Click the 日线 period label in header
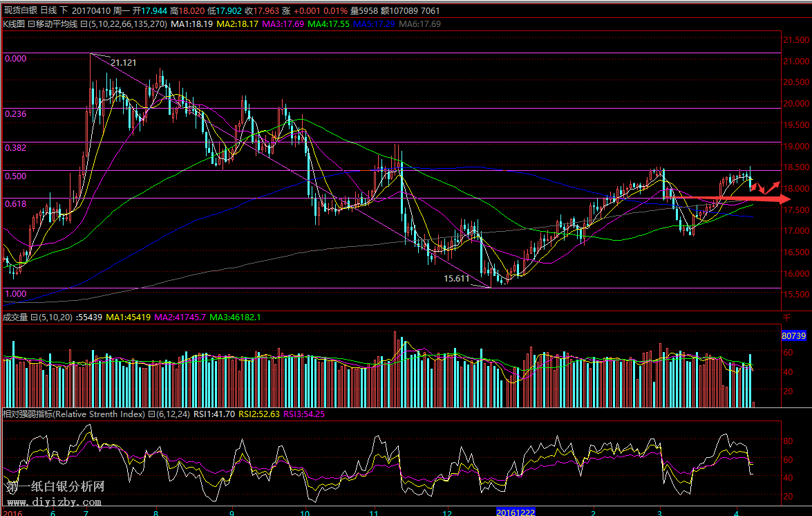 pyautogui.click(x=49, y=11)
